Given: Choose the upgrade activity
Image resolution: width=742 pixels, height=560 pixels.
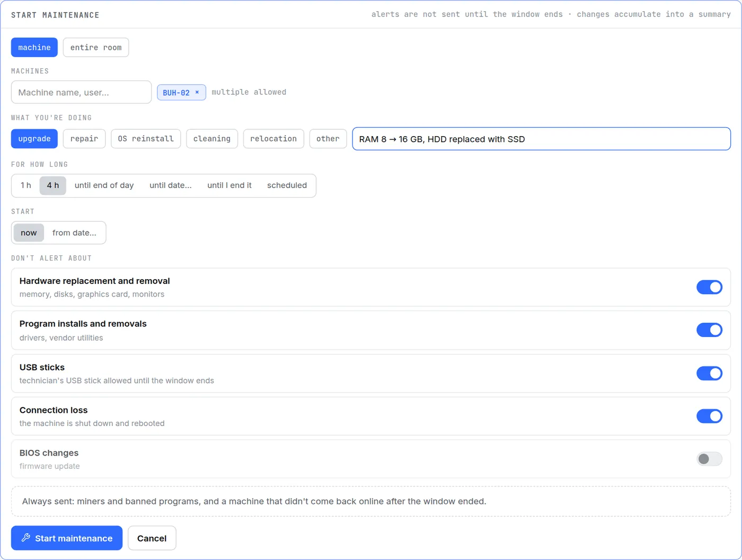Looking at the screenshot, I should [34, 139].
